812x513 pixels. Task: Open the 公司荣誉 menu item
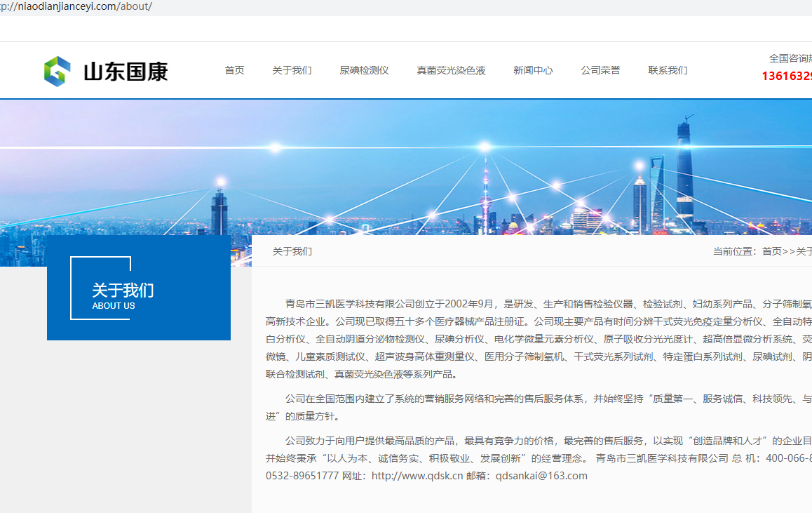[600, 70]
